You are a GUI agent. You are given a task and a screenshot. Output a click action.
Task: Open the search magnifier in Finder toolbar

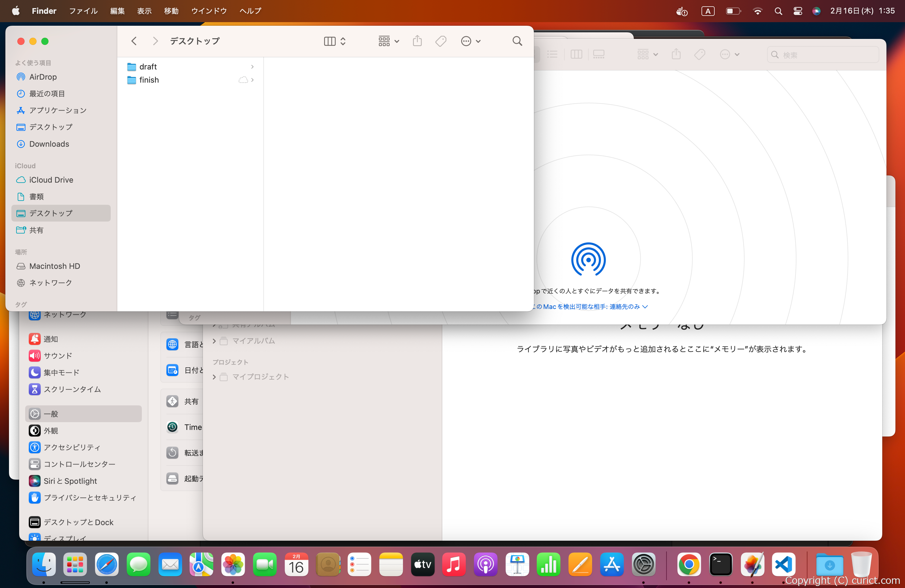point(517,41)
